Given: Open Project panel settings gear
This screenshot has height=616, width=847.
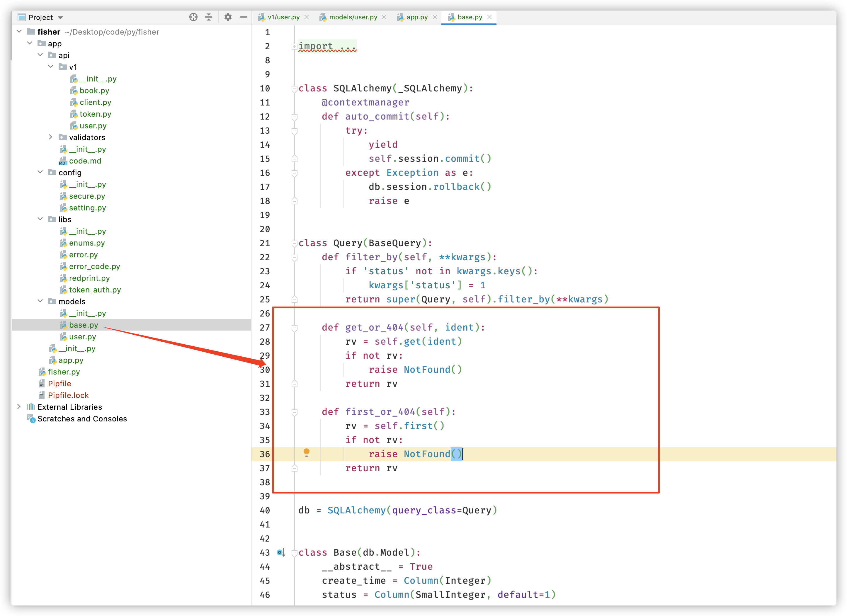Looking at the screenshot, I should click(228, 17).
